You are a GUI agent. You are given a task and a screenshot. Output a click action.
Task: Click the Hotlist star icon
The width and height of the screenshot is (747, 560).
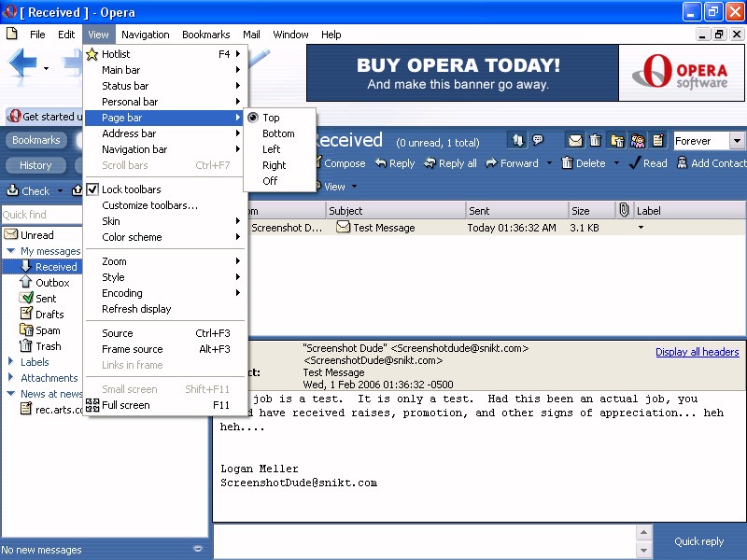click(x=92, y=54)
